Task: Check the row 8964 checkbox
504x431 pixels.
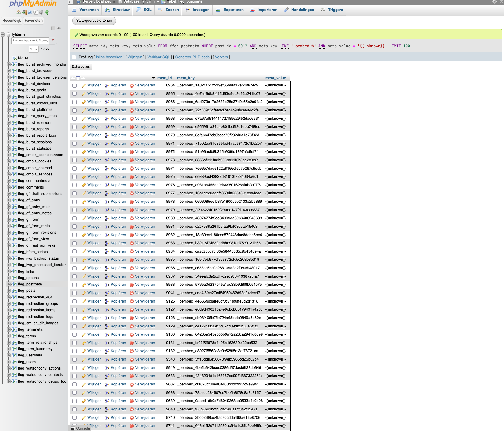Action: [x=75, y=86]
